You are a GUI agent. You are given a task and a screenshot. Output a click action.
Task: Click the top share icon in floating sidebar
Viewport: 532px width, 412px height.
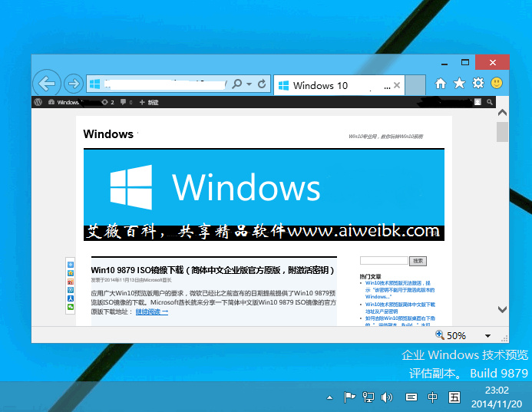coord(71,265)
